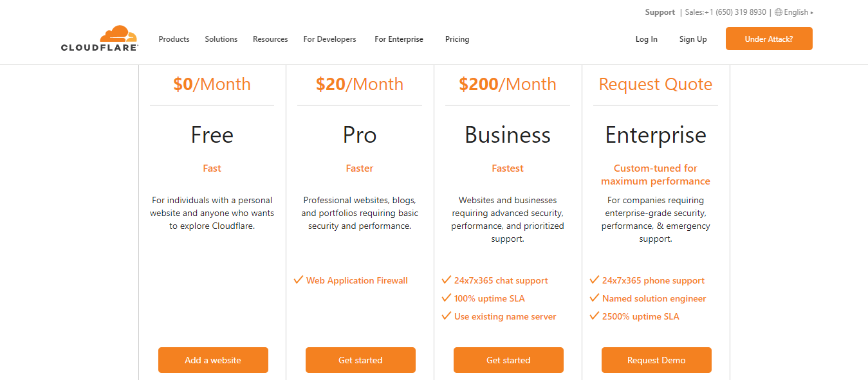This screenshot has height=380, width=868.
Task: Click checkmark beside Use existing name server
Action: point(447,316)
